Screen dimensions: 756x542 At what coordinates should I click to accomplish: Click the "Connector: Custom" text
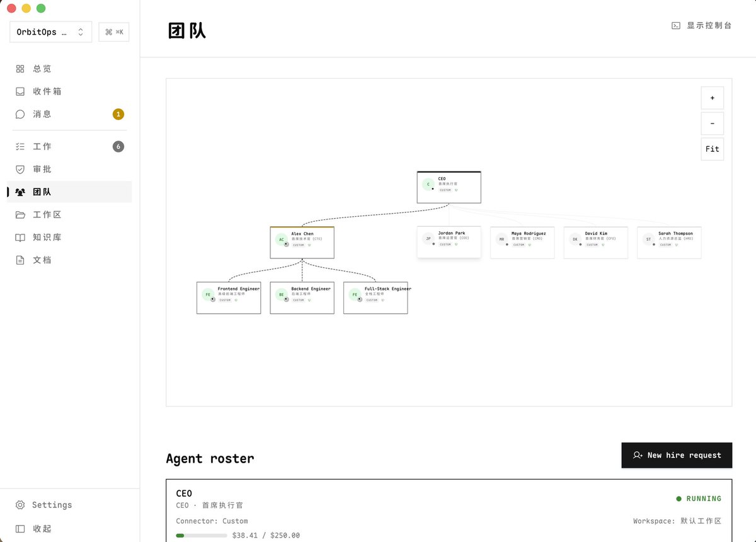point(212,521)
